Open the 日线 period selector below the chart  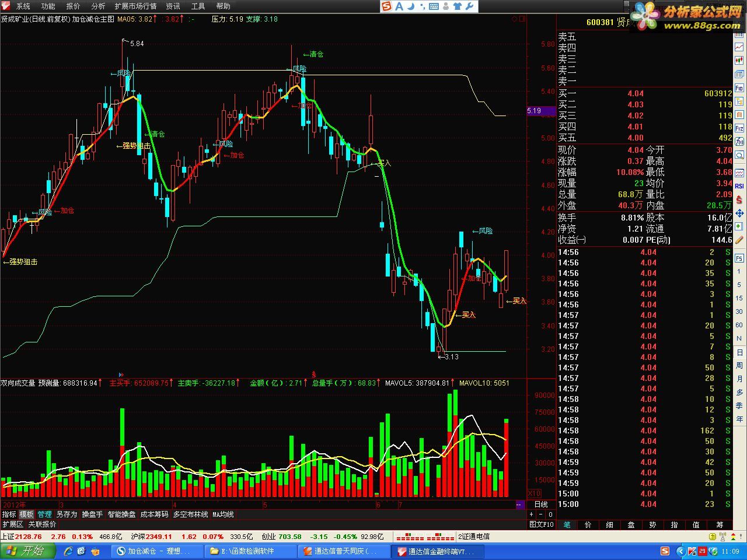(541, 504)
